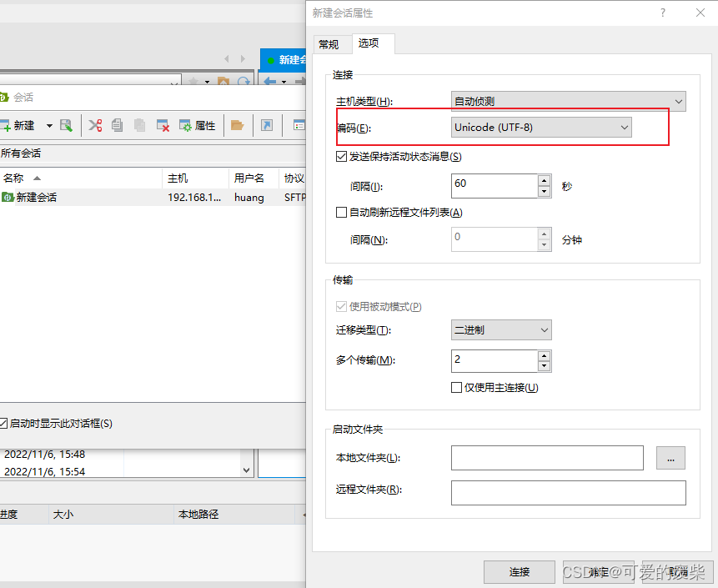Click the 多个传输 field showing 2
718x588 pixels.
click(x=495, y=361)
